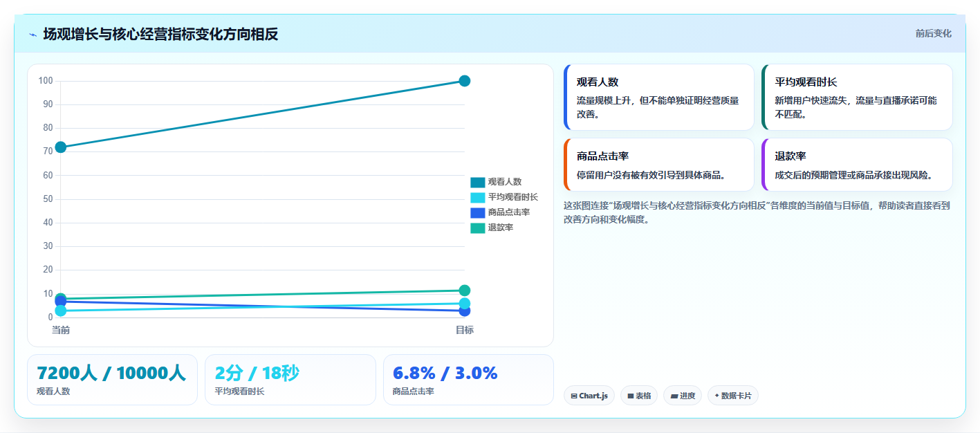
Task: Toggle the 观看人数 legend entry in the chart
Action: tap(496, 182)
